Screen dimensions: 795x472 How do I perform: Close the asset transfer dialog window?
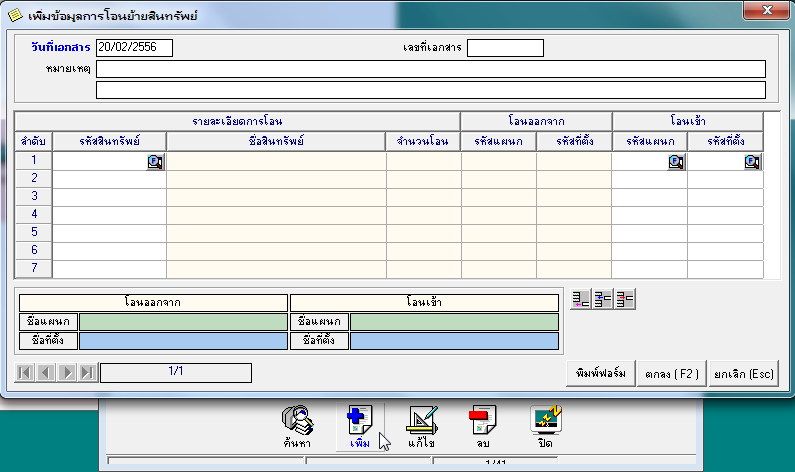pos(764,11)
